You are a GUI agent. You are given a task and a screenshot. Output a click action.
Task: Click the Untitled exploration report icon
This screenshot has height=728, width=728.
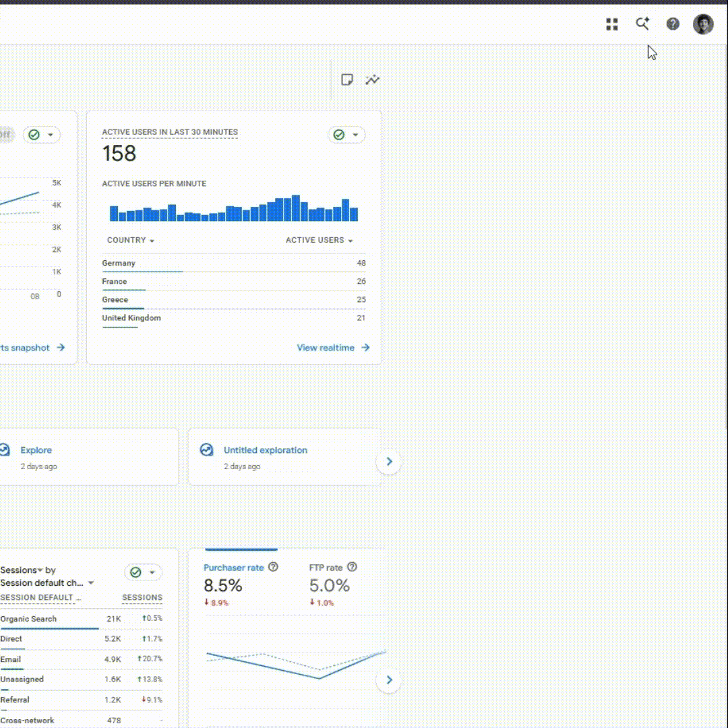(207, 450)
